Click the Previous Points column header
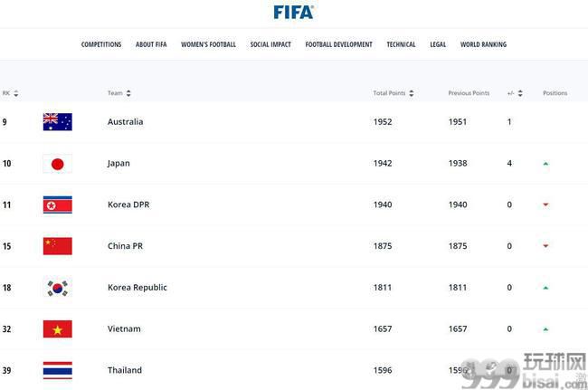The image size is (588, 390). pyautogui.click(x=469, y=93)
